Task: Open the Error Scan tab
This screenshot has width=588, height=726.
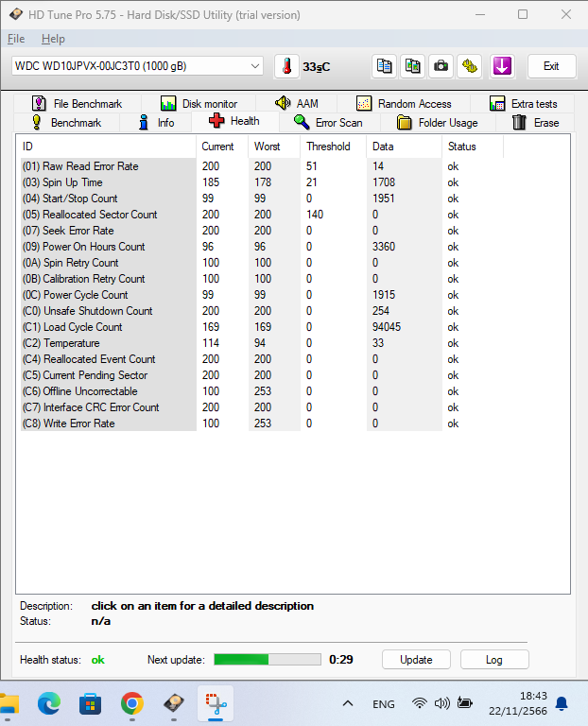Action: (329, 123)
